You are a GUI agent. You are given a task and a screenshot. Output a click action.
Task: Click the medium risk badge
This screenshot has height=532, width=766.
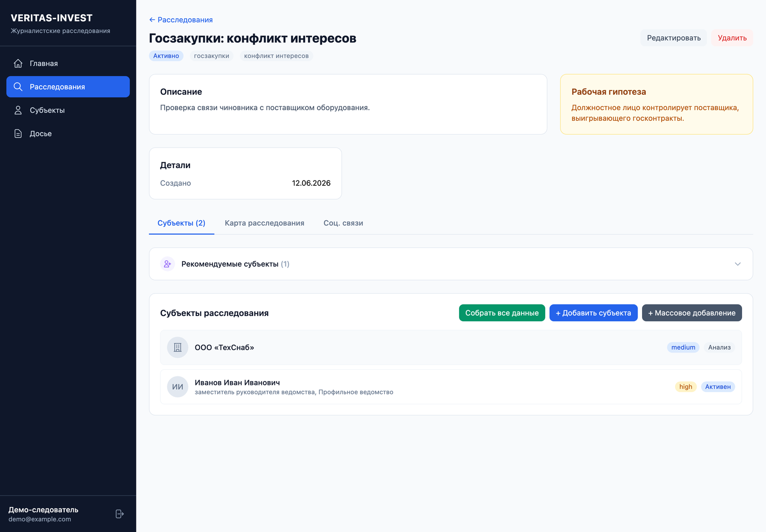coord(683,347)
